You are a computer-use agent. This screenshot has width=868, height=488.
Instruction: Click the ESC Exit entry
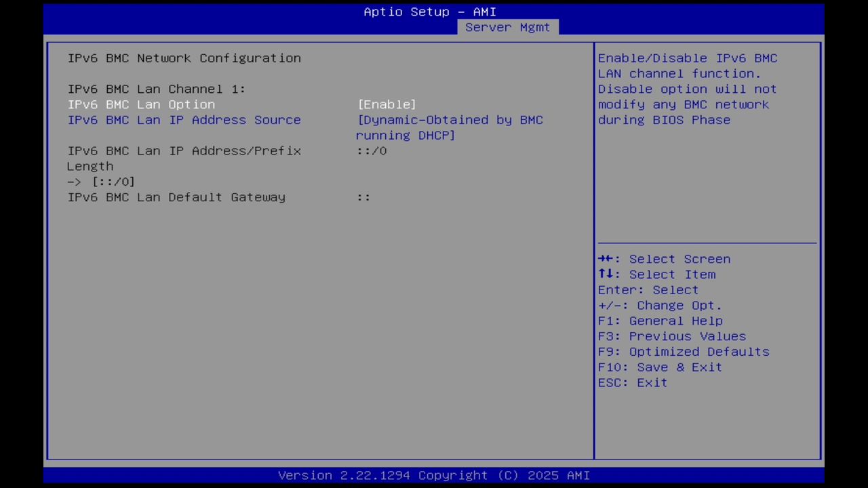(x=632, y=382)
